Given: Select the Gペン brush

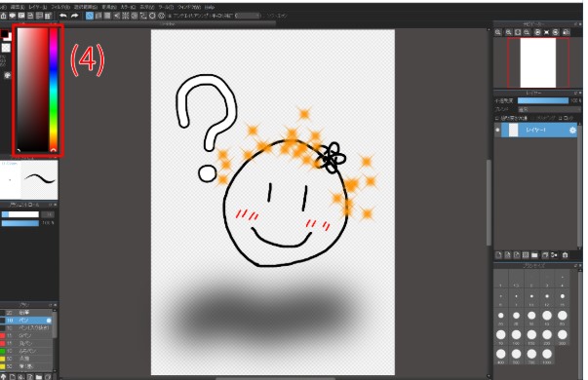Looking at the screenshot, I should pyautogui.click(x=26, y=336).
